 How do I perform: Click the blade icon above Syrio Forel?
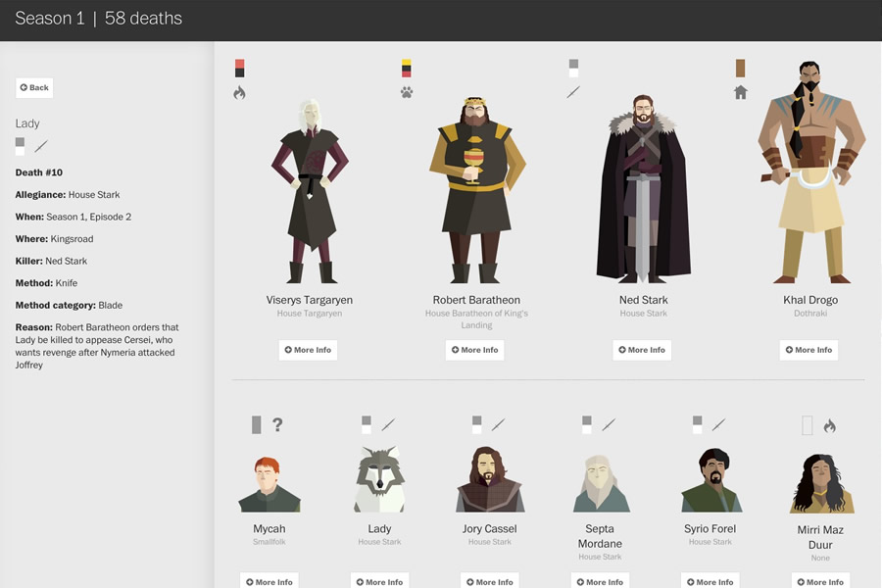(x=719, y=424)
